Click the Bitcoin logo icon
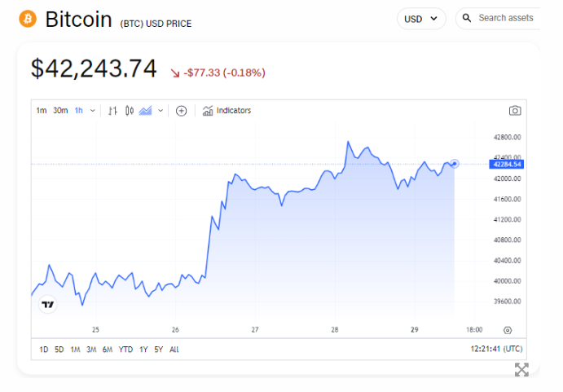The height and width of the screenshot is (392, 563). (x=28, y=18)
